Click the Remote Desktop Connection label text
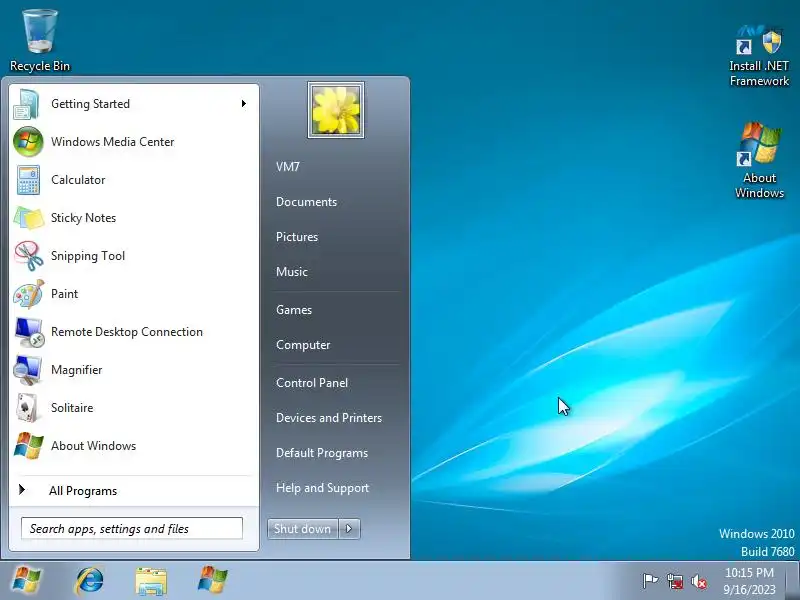This screenshot has height=600, width=800. [x=127, y=332]
